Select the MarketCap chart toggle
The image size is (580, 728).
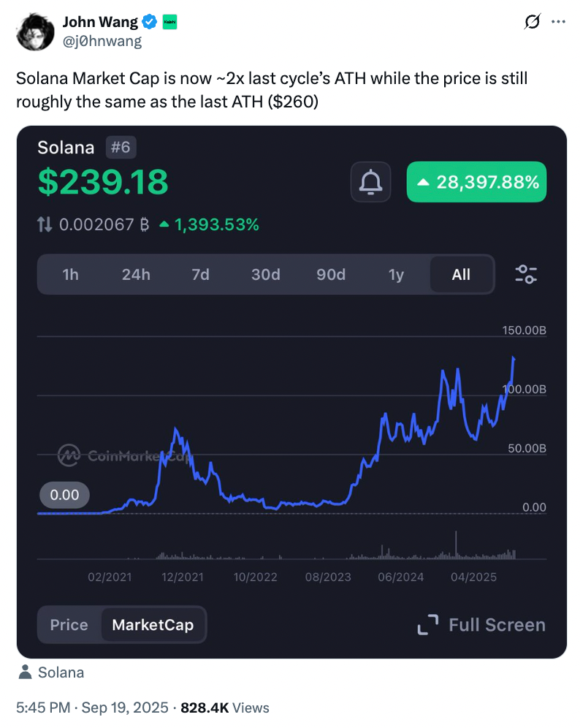click(x=153, y=625)
